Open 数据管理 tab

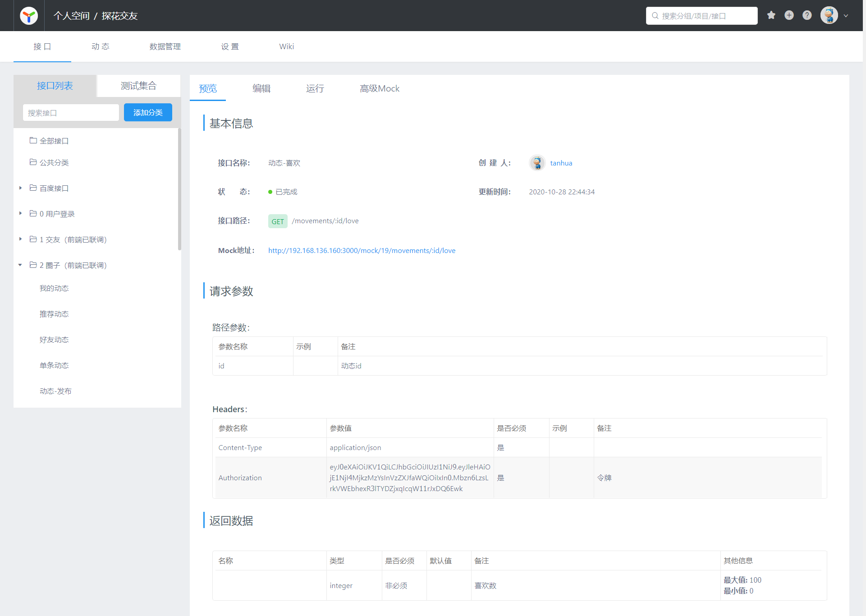click(x=165, y=46)
